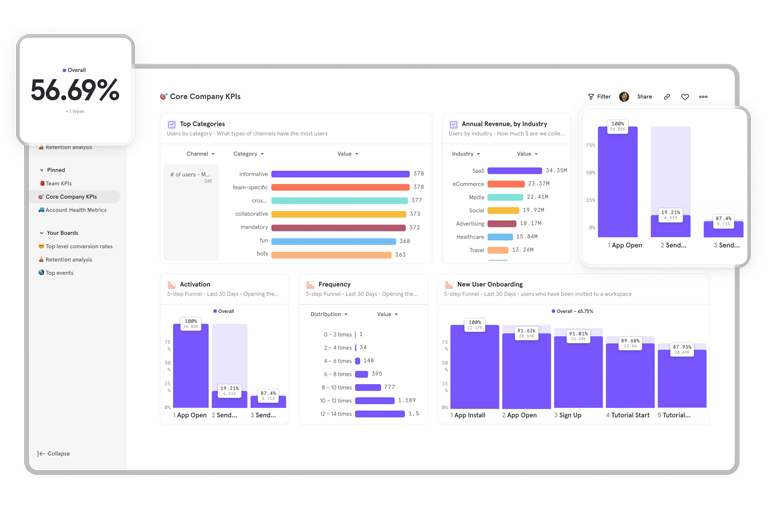This screenshot has width=768, height=512.
Task: Collapse the sidebar with Collapse button
Action: point(54,453)
